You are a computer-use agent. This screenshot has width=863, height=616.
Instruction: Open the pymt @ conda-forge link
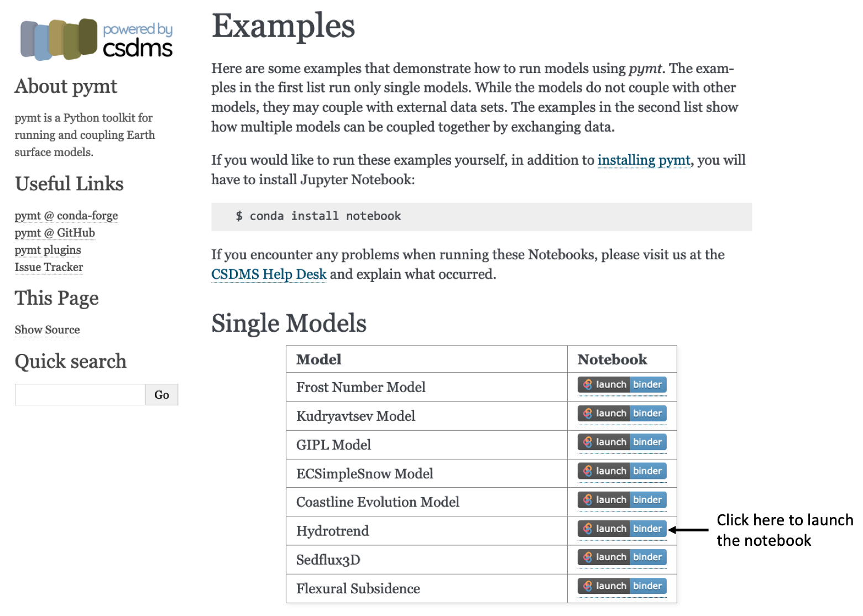[x=66, y=215]
